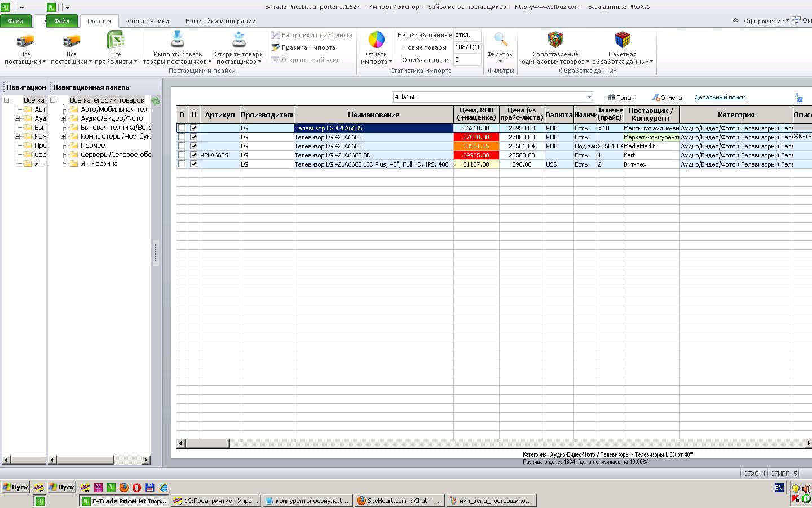Click the orange price cell 33551.15
Image resolution: width=812 pixels, height=508 pixels.
point(476,146)
